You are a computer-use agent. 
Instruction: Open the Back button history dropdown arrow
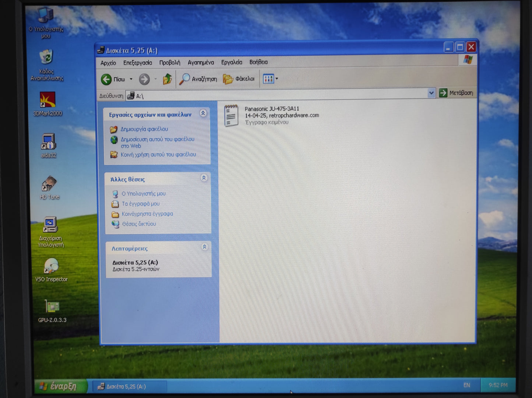pyautogui.click(x=131, y=79)
